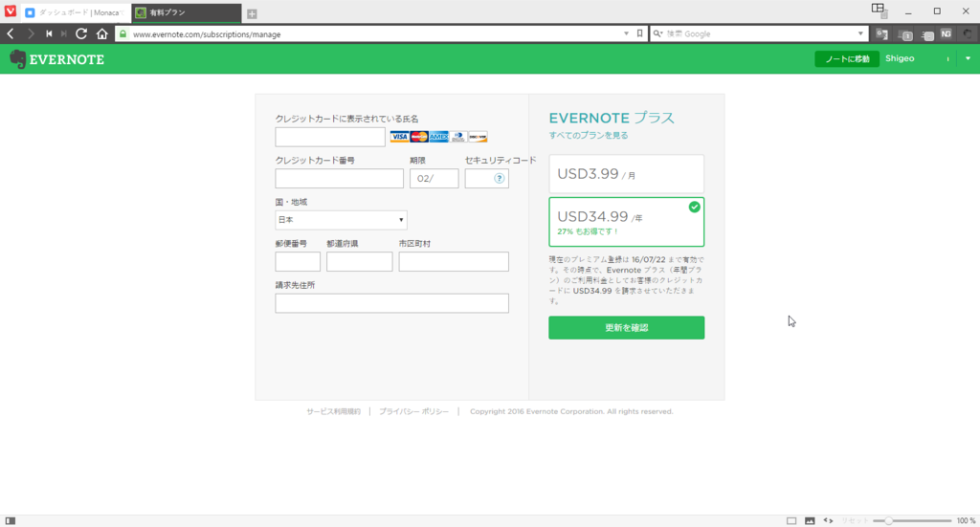
Task: Expand the Shigeo account menu arrow
Action: pyautogui.click(x=968, y=58)
